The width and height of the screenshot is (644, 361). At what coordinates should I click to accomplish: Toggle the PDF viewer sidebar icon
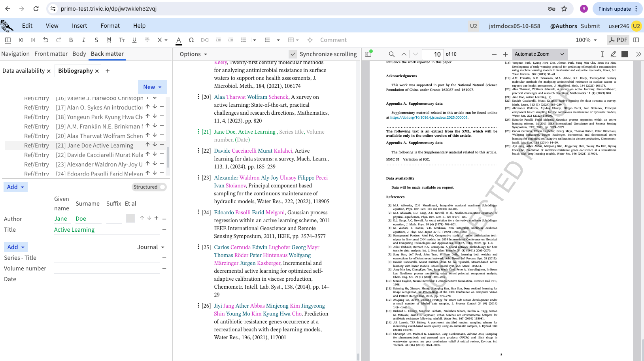click(368, 54)
